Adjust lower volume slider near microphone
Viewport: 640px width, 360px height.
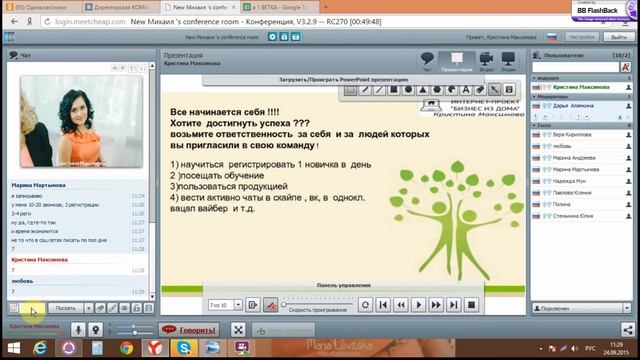tap(134, 333)
